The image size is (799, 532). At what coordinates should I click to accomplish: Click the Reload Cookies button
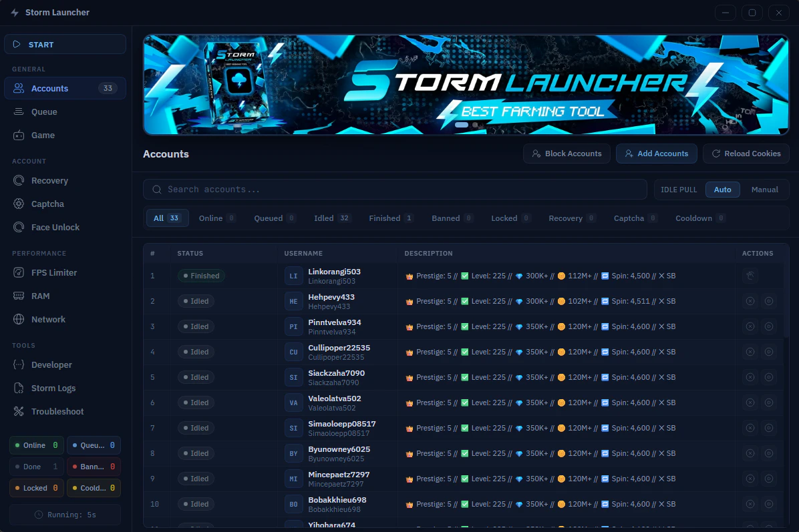(746, 154)
